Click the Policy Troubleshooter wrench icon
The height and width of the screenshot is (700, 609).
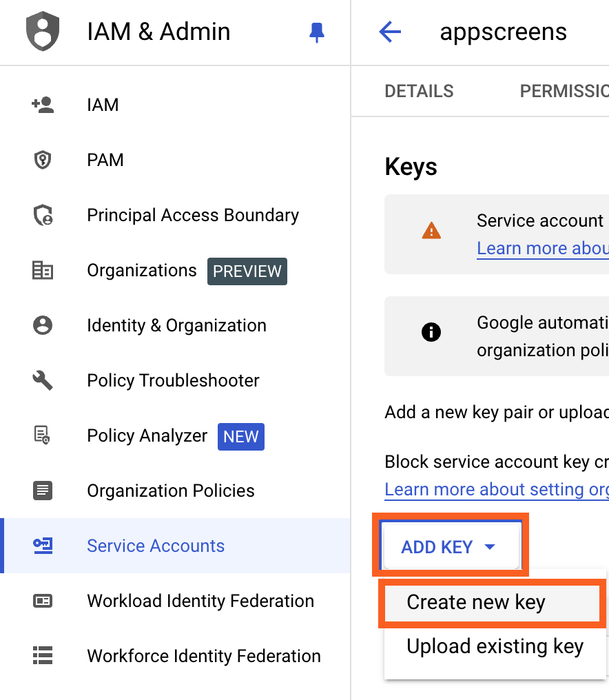click(43, 380)
